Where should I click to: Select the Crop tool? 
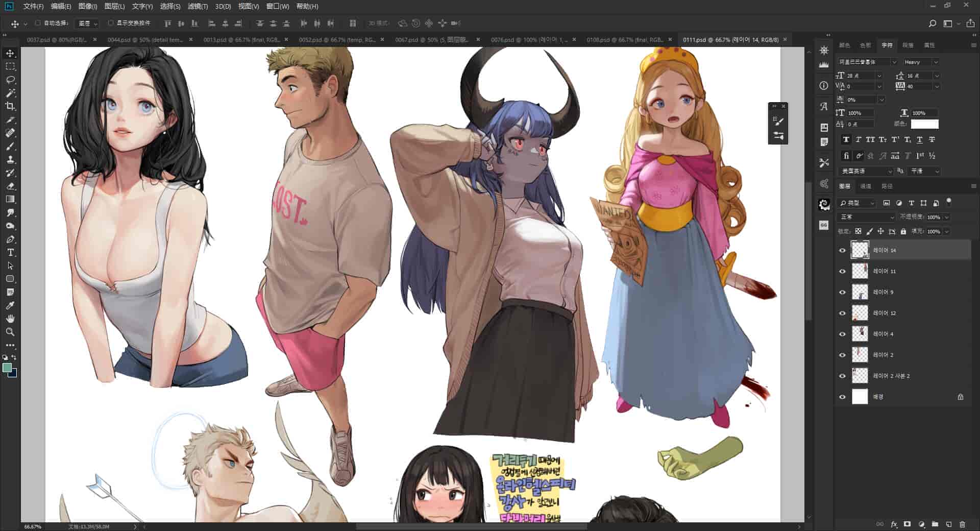(x=10, y=106)
